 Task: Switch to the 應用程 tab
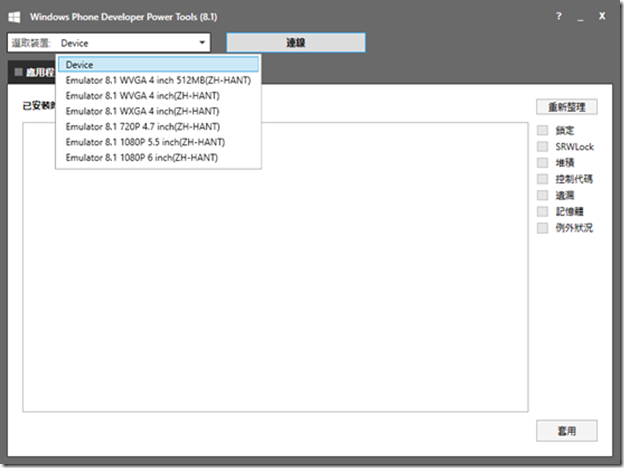coord(32,72)
